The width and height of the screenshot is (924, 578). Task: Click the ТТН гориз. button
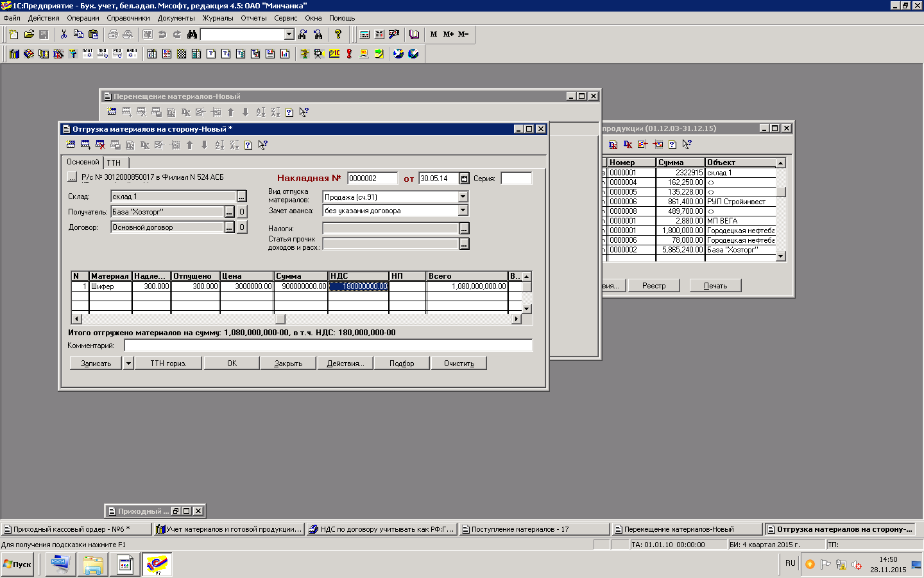(x=168, y=363)
